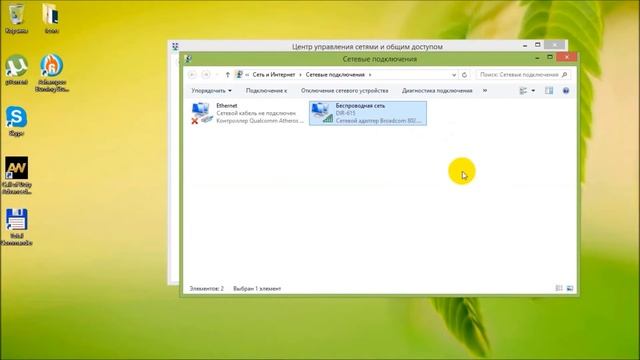
Task: Click Ethernet adapter icon with red X
Action: pos(202,113)
